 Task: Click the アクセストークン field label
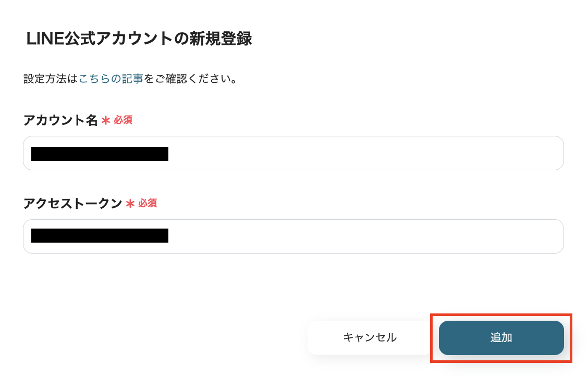72,204
